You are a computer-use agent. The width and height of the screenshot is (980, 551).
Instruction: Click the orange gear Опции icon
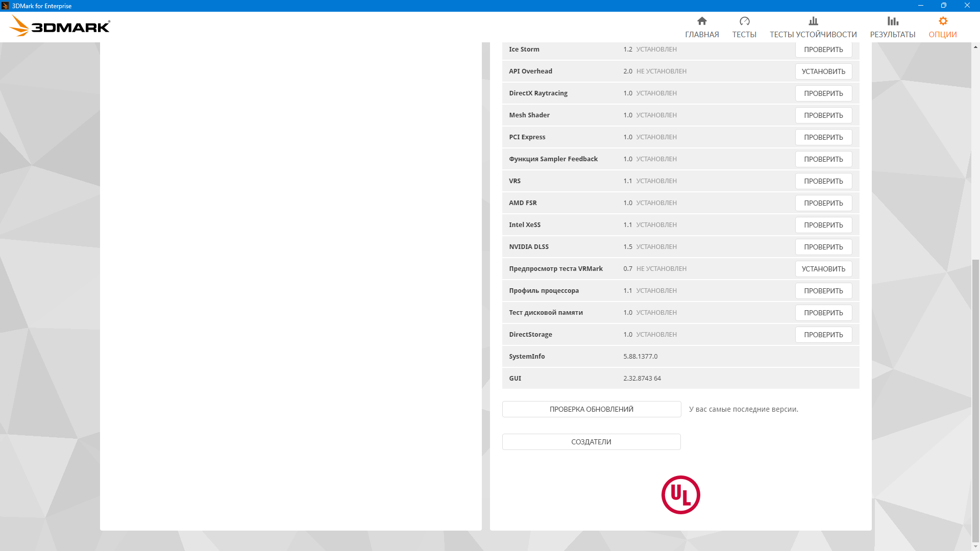943,21
